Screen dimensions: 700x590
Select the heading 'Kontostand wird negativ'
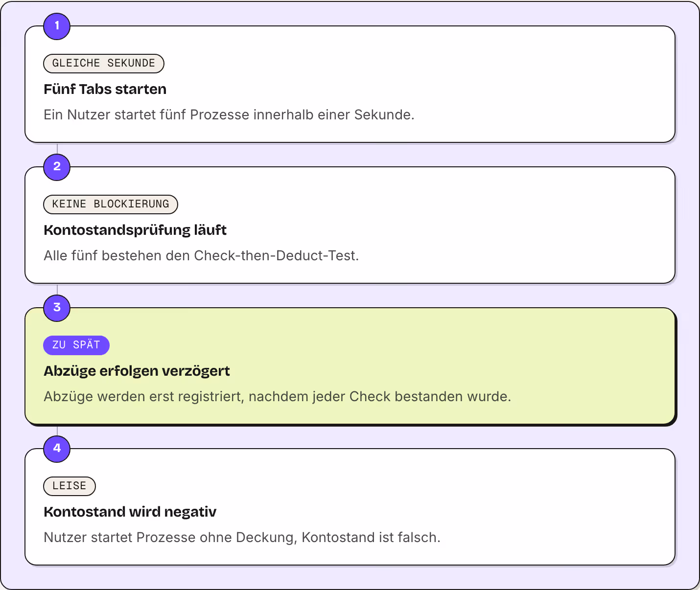point(130,512)
